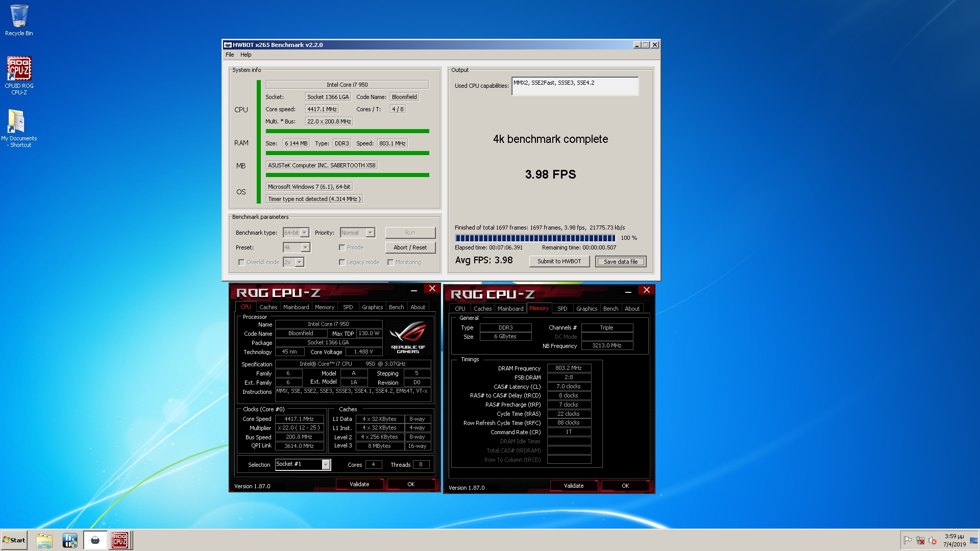The height and width of the screenshot is (551, 980).
Task: Click the disconnected network tray icon
Action: pos(920,540)
